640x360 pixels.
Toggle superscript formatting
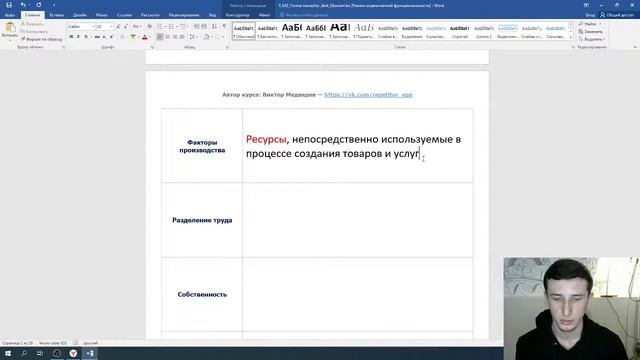coord(111,37)
